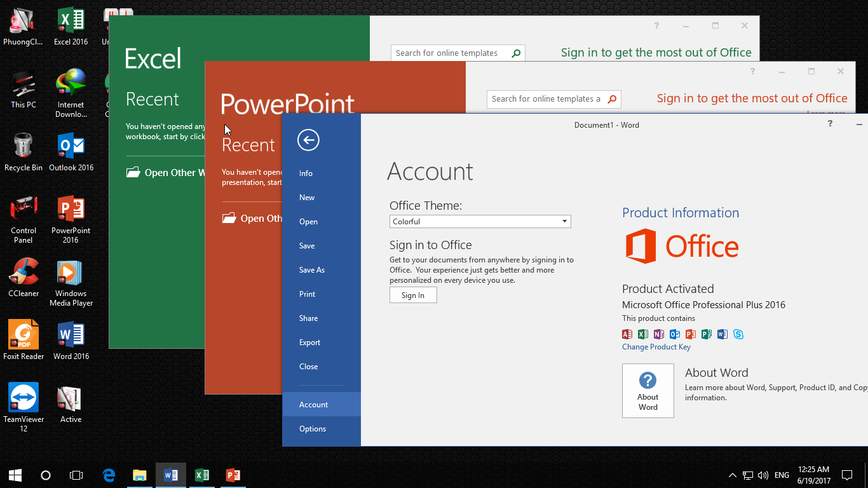This screenshot has height=488, width=868.
Task: Select Account in Word backstage menu
Action: [x=322, y=405]
